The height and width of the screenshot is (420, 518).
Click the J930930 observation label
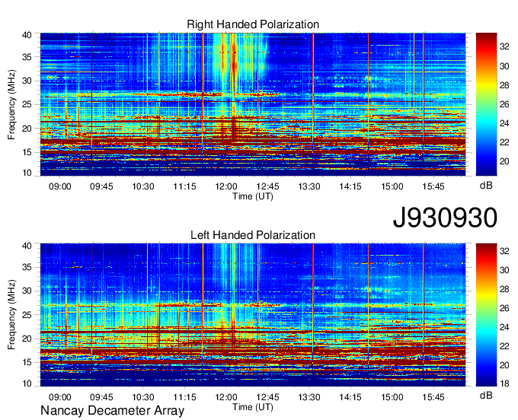[445, 218]
